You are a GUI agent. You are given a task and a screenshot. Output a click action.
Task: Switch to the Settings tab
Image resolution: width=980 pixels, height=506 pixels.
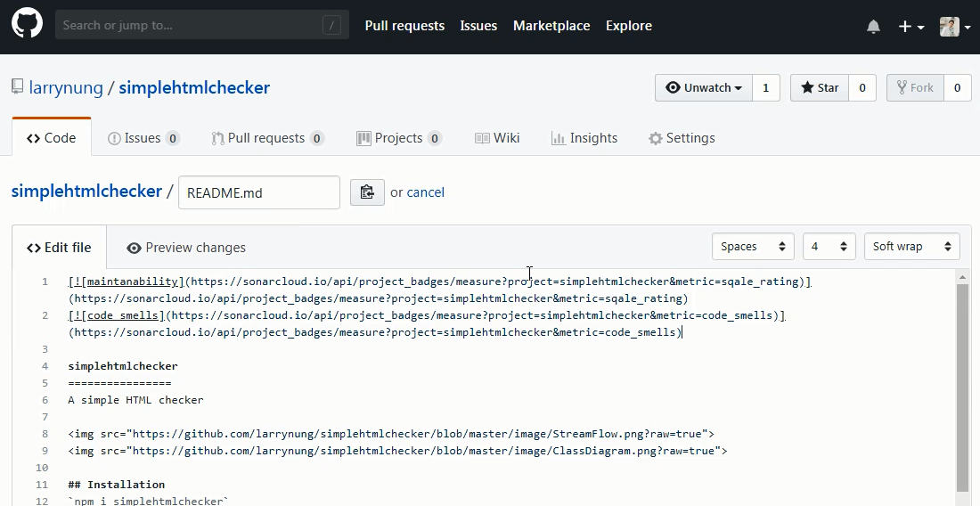[682, 138]
